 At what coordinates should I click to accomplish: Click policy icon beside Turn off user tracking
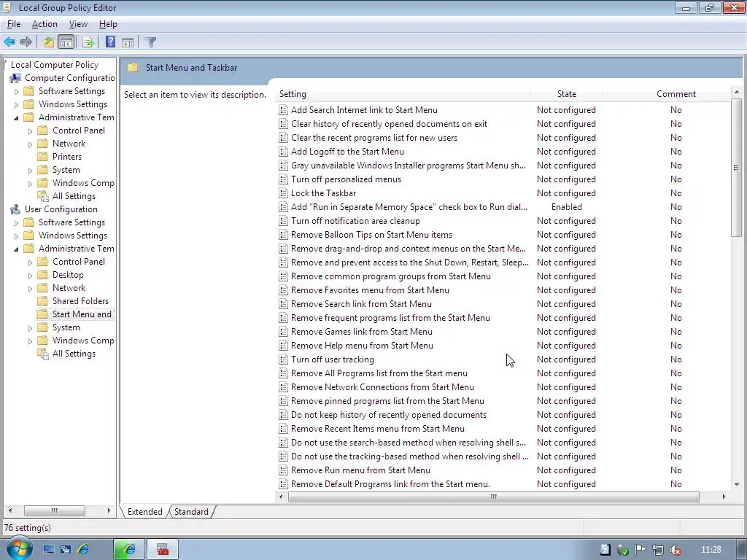coord(283,359)
